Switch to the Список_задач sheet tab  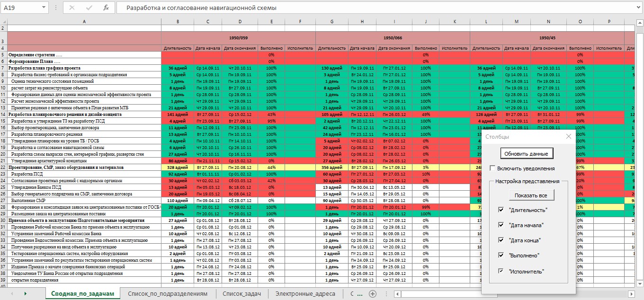point(241,294)
